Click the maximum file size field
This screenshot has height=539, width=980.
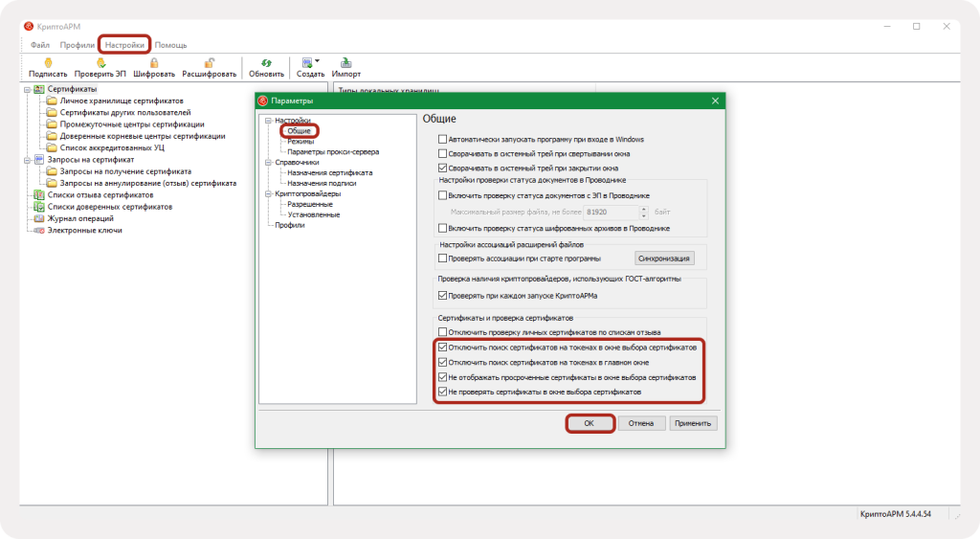(x=612, y=212)
